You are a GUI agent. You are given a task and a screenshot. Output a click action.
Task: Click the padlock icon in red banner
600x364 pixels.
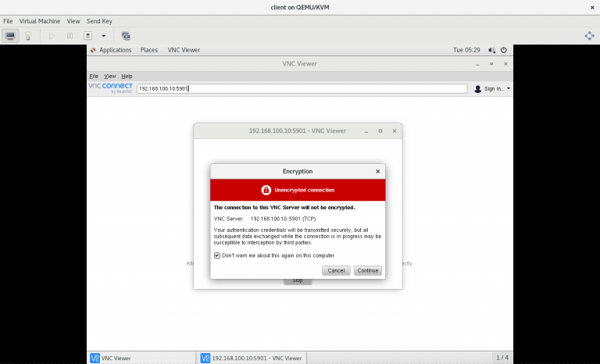pos(266,190)
